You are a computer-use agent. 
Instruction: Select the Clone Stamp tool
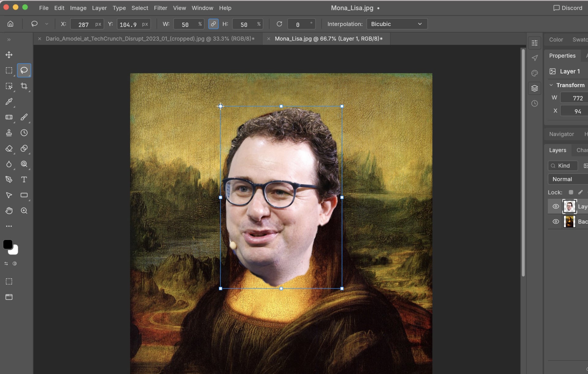point(9,133)
